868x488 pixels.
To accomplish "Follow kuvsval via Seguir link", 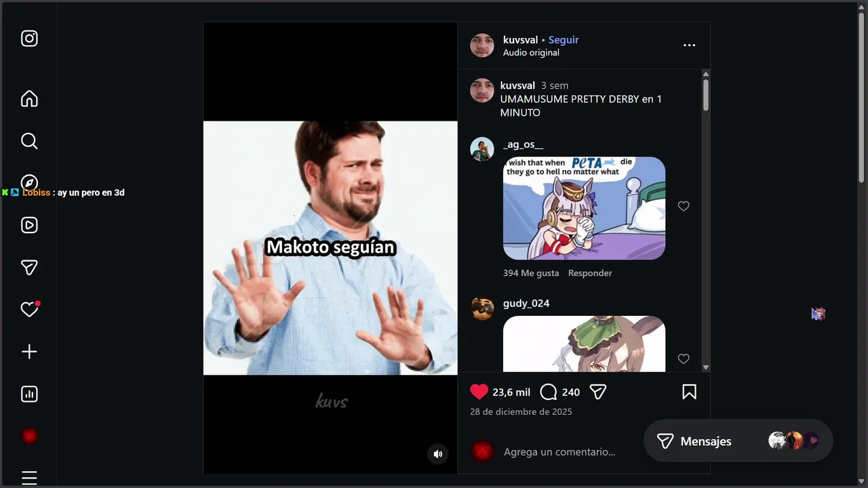I will point(564,40).
